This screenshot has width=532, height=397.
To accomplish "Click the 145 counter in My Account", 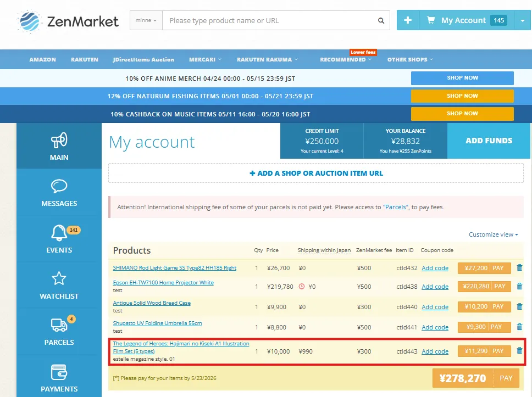I will (499, 20).
